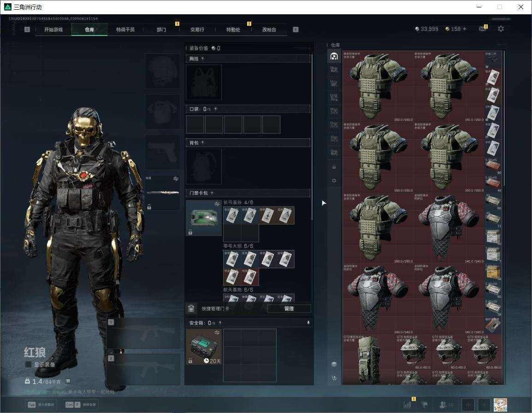Click the body armor equipment slot
Image resolution: width=532 pixels, height=413 pixels.
163,112
